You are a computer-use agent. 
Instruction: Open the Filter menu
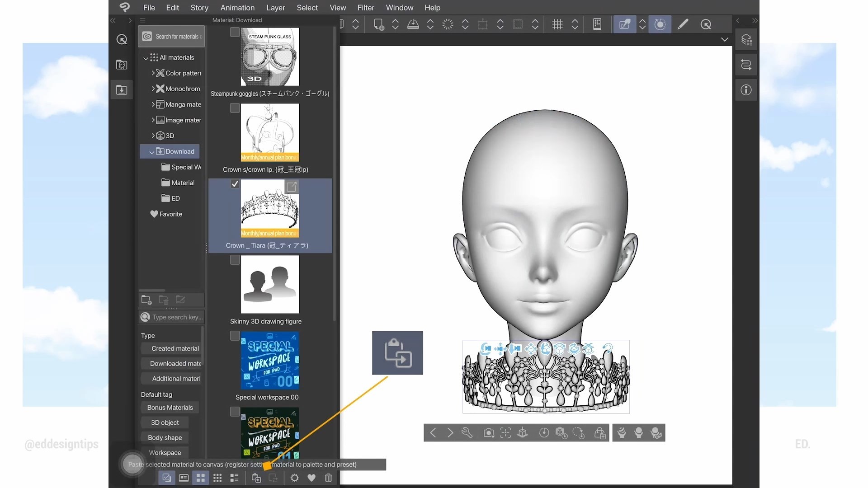click(x=365, y=8)
